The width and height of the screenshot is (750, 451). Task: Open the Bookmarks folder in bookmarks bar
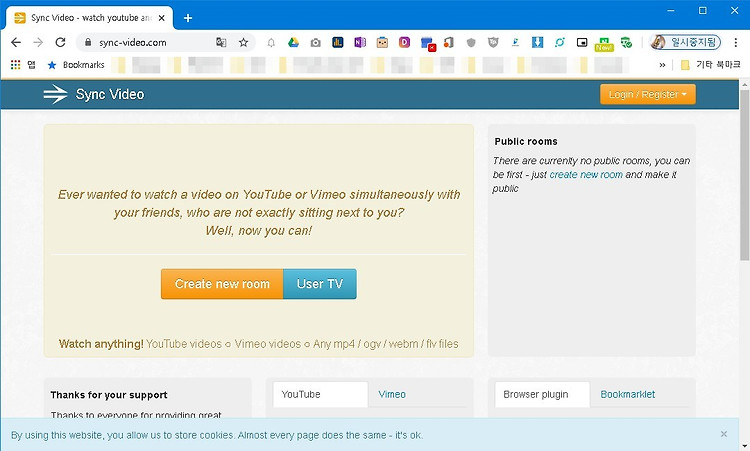click(76, 65)
